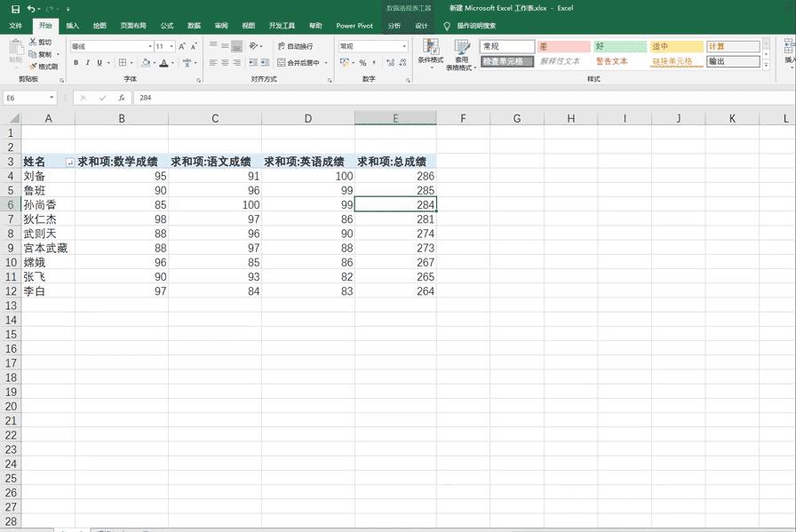Apply the 好 green cell style

click(618, 46)
